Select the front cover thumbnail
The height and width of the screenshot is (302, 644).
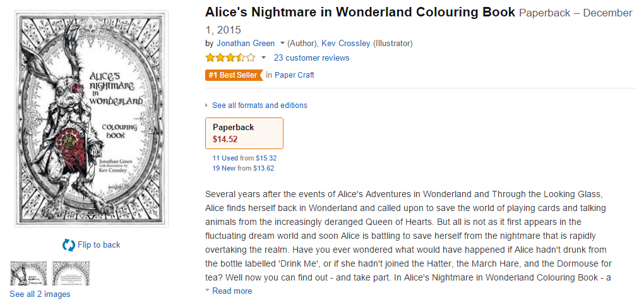pos(28,273)
